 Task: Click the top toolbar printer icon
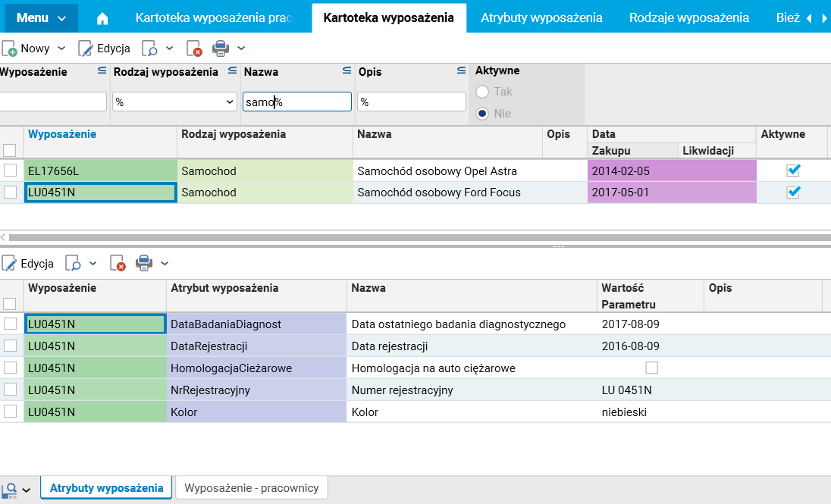(x=221, y=49)
